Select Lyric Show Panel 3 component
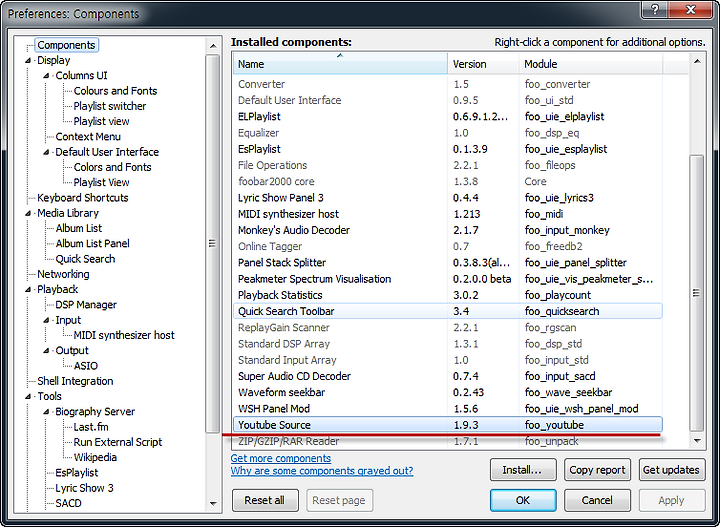The width and height of the screenshot is (720, 527). point(448,198)
